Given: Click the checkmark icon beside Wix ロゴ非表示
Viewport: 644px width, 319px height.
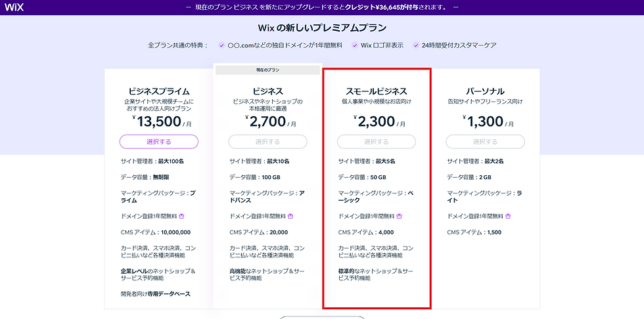Looking at the screenshot, I should pyautogui.click(x=355, y=45).
